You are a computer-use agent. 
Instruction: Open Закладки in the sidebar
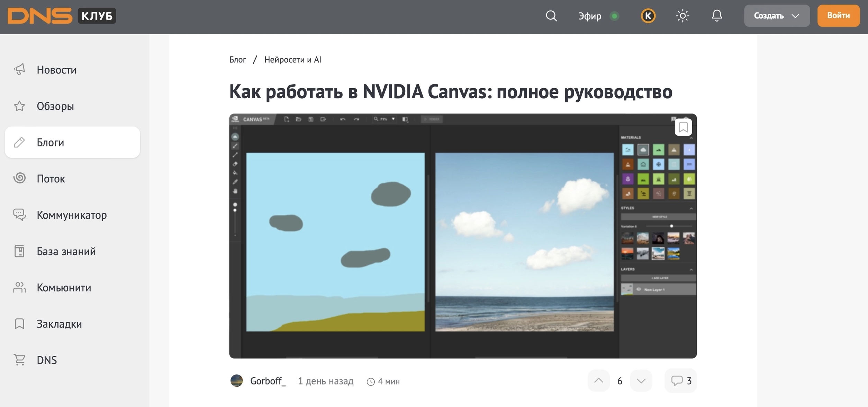72,324
